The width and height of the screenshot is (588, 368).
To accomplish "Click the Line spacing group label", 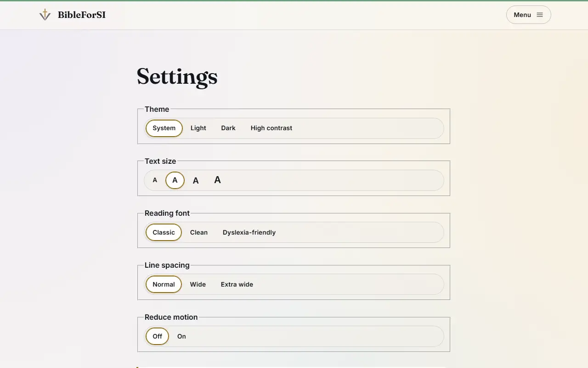I will 167,265.
